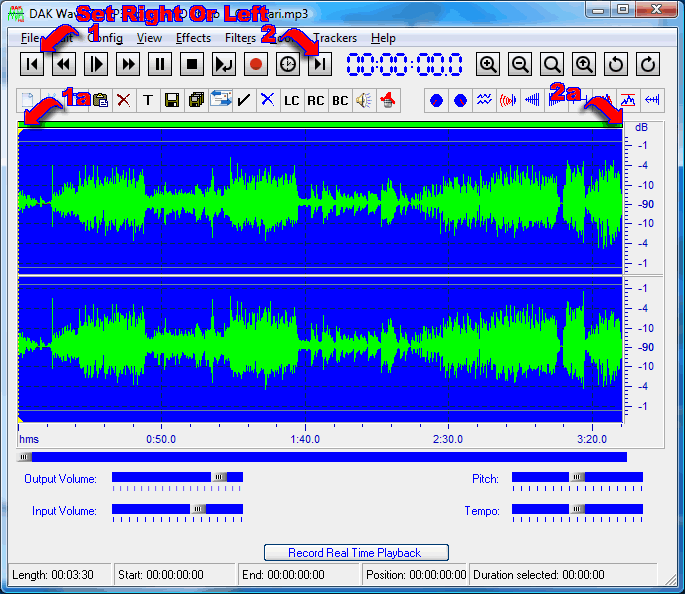Click the 0:50.0 time ruler mark
Image resolution: width=685 pixels, height=594 pixels.
tap(161, 439)
